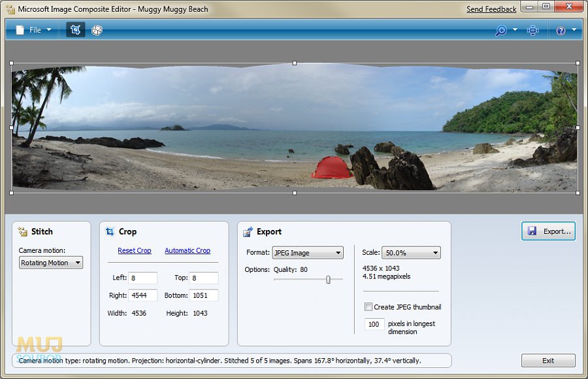
Task: Click the Help question mark icon
Action: pyautogui.click(x=561, y=31)
